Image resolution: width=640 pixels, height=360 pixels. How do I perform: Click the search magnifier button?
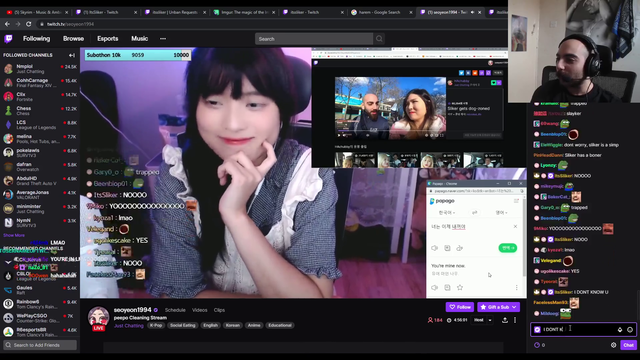[379, 39]
